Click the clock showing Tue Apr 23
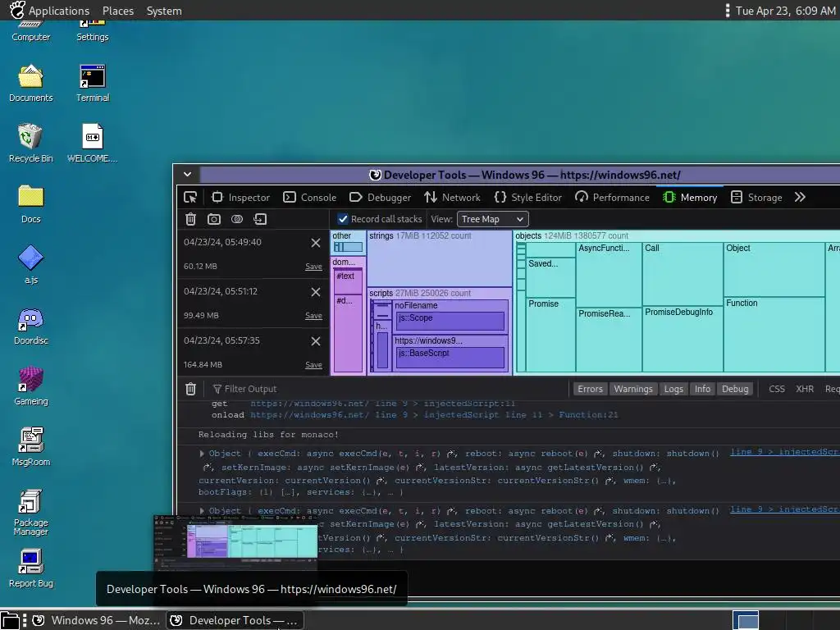840x630 pixels. pos(785,11)
